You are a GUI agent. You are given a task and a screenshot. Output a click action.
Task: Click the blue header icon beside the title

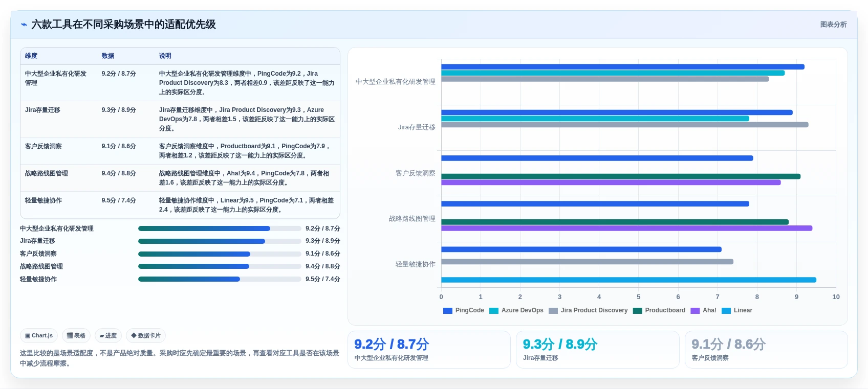click(24, 25)
